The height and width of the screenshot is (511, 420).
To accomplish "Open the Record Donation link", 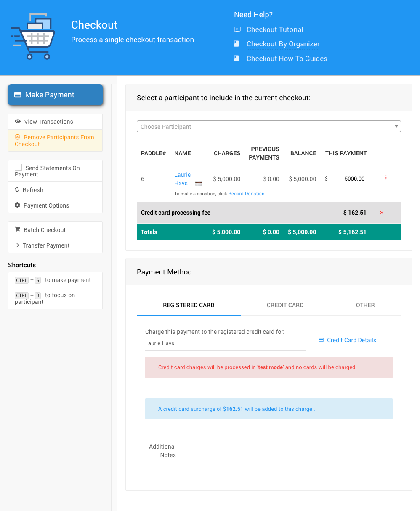I will point(246,194).
